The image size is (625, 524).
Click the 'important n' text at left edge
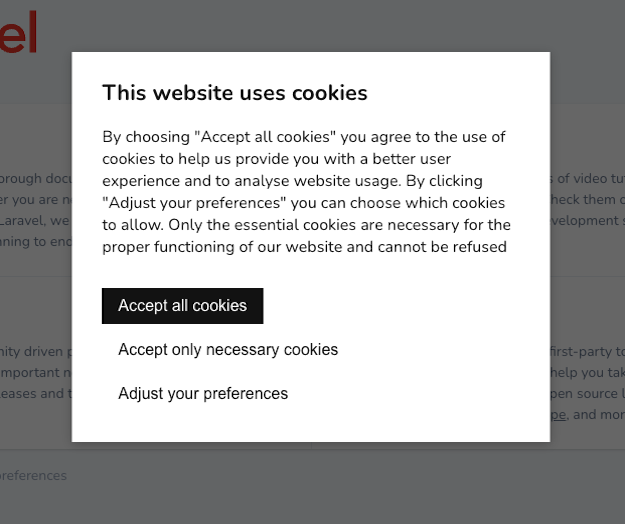coord(34,373)
